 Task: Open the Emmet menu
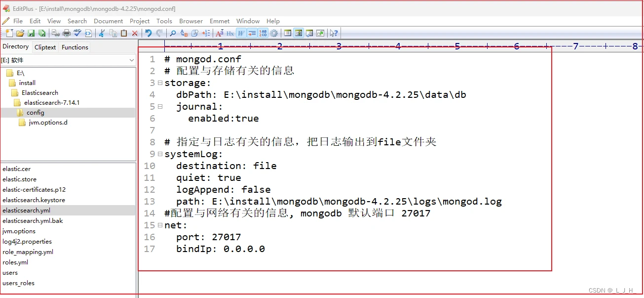220,21
